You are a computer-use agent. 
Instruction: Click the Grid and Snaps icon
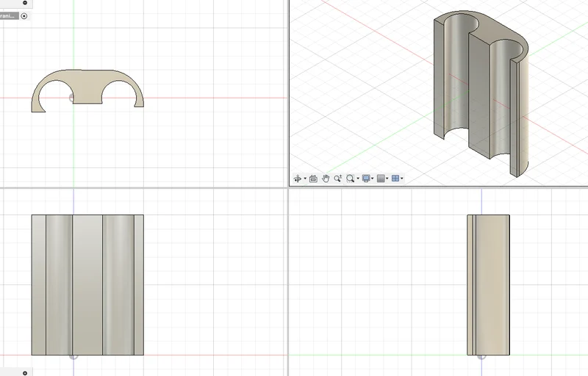pos(381,178)
